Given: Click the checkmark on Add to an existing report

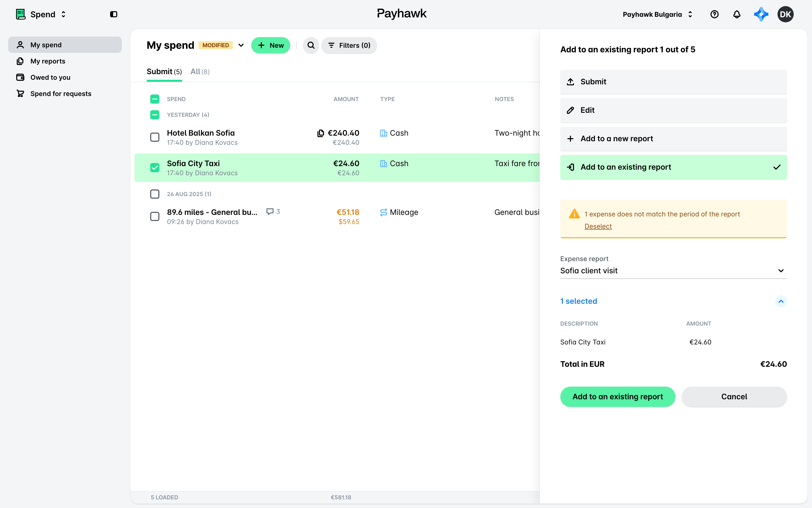Looking at the screenshot, I should point(777,167).
